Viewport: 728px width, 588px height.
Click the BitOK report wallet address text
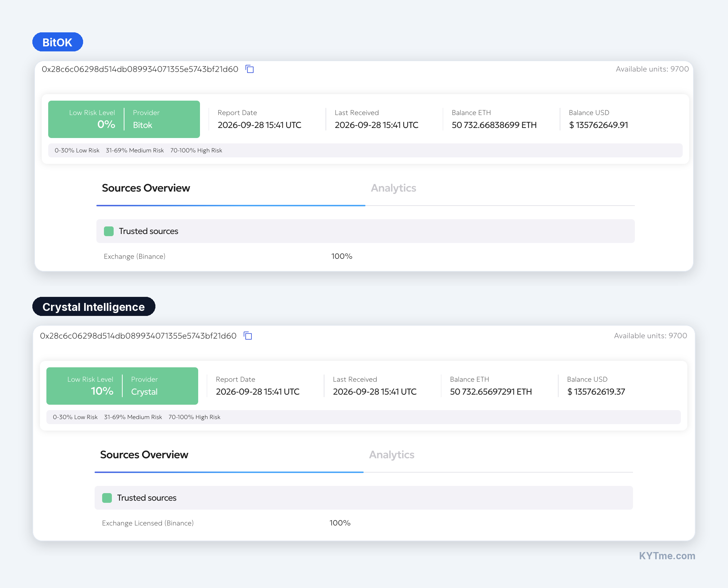[140, 69]
